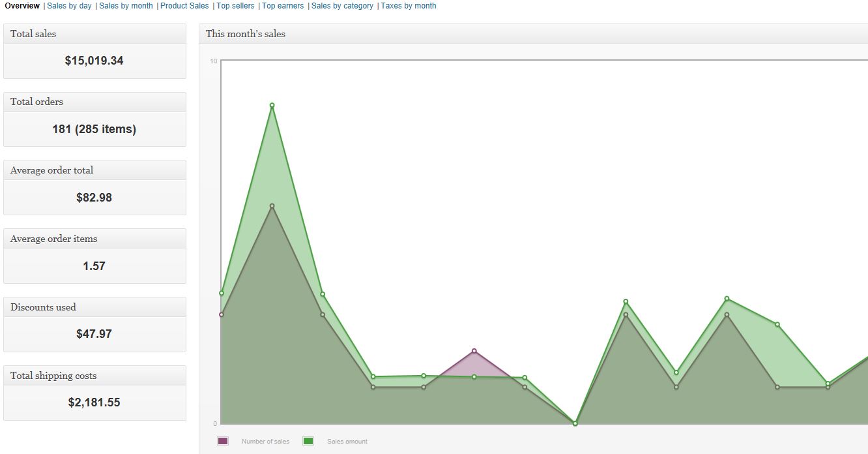Click the Total sales panel header
Screen dimensions: 868x454
[94, 34]
